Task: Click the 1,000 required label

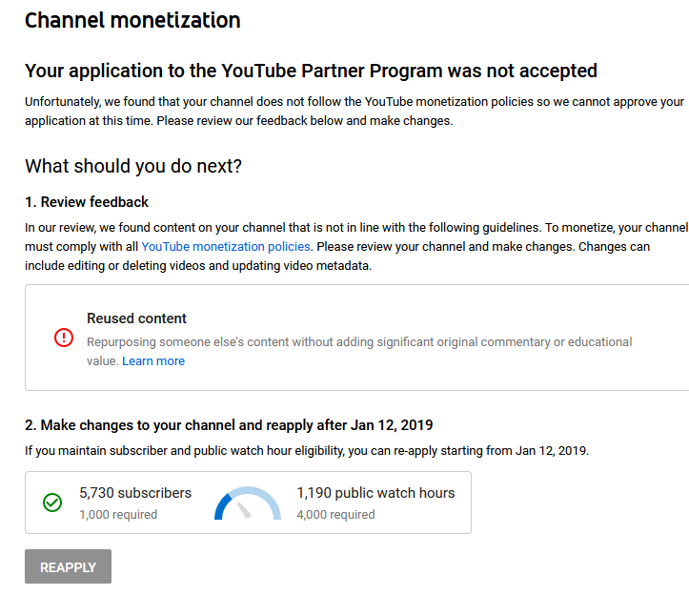Action: (x=118, y=515)
